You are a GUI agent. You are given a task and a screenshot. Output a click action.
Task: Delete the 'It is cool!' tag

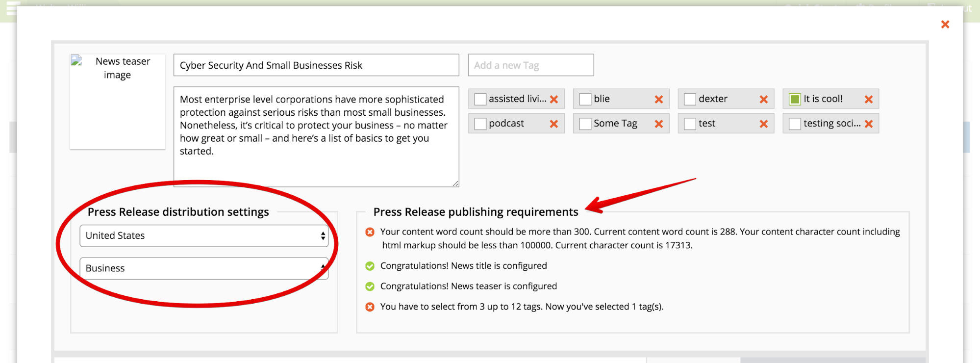869,99
